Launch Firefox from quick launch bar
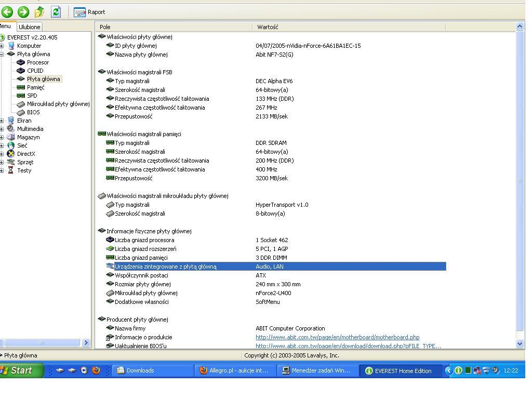The width and height of the screenshot is (532, 399). point(96,370)
